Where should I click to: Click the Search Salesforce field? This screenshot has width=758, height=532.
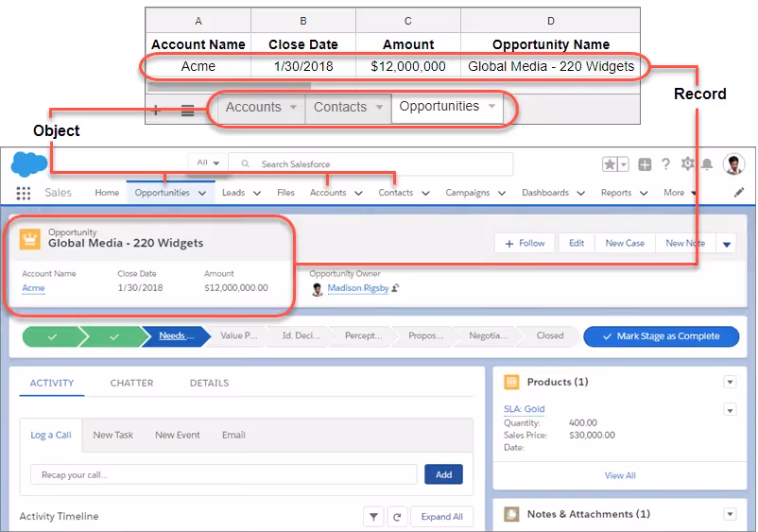pyautogui.click(x=370, y=163)
